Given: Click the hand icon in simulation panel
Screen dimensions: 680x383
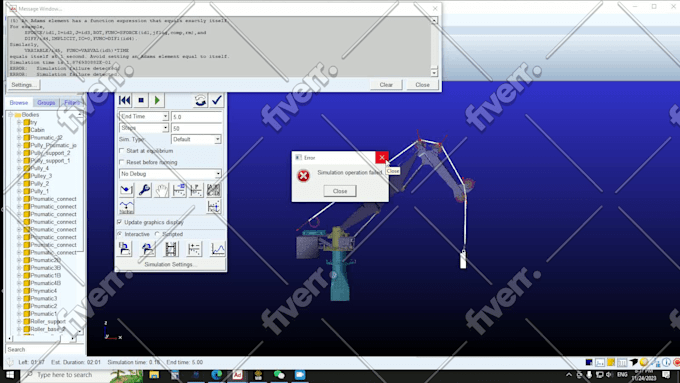Looking at the screenshot, I should [161, 190].
